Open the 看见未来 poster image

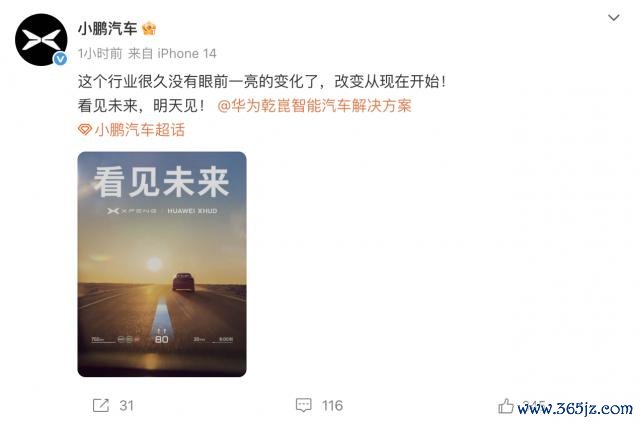coord(162,264)
